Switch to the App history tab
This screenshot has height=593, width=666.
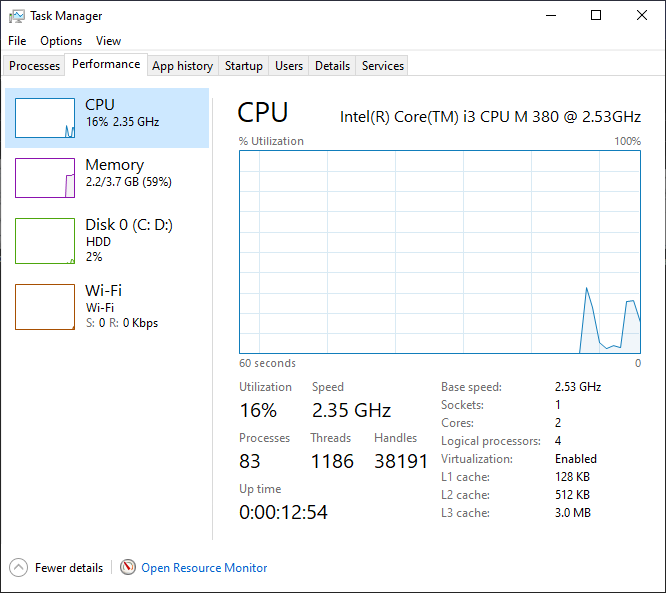click(x=182, y=66)
